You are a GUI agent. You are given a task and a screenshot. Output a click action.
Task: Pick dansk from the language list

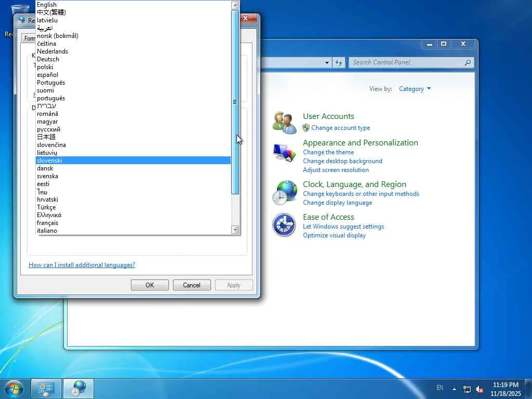[133, 168]
